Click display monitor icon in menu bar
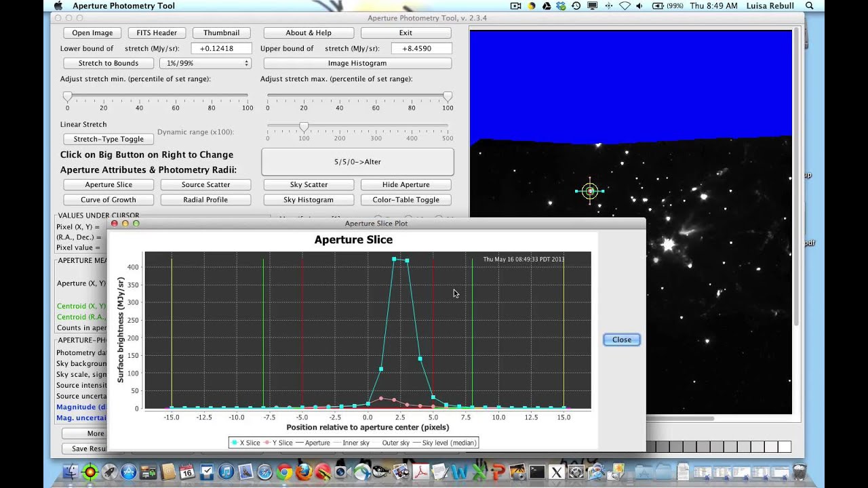Image resolution: width=868 pixels, height=488 pixels. (x=593, y=5)
